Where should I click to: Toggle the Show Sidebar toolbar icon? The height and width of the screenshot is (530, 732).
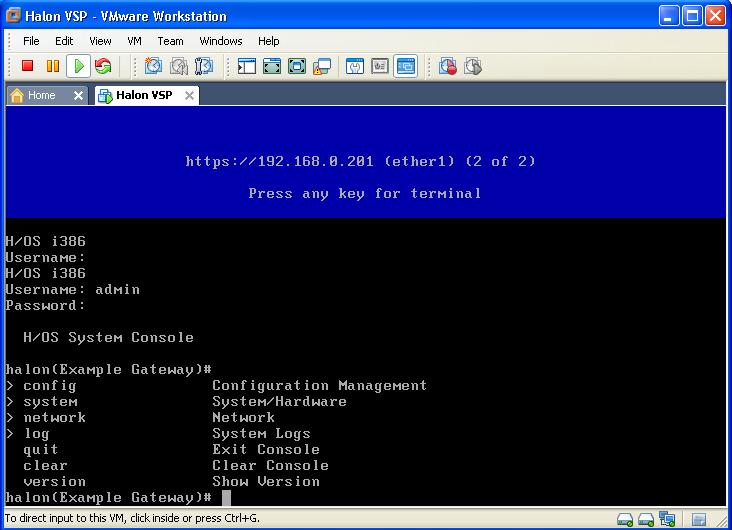click(x=246, y=66)
